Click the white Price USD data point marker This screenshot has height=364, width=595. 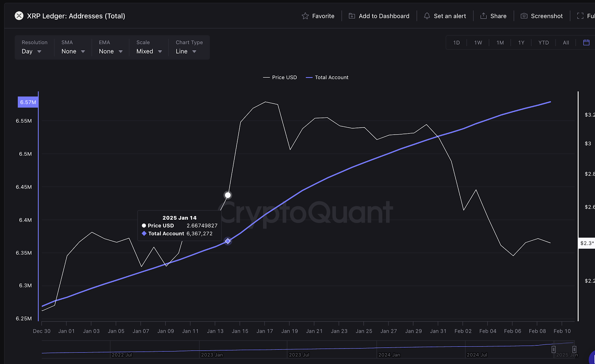point(228,195)
